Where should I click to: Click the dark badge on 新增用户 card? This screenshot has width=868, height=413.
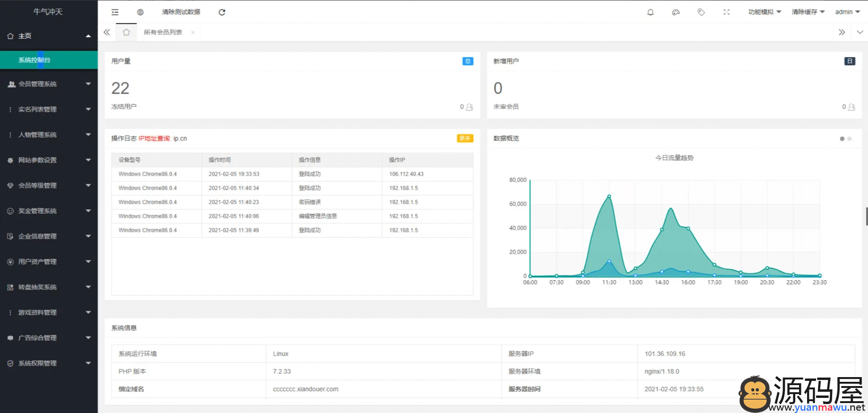point(850,61)
